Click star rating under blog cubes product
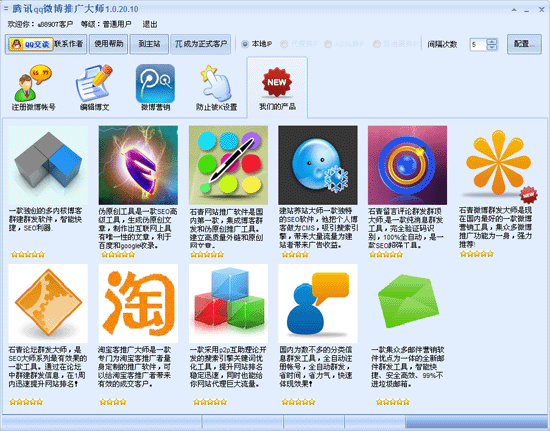The image size is (550, 431). (x=28, y=254)
